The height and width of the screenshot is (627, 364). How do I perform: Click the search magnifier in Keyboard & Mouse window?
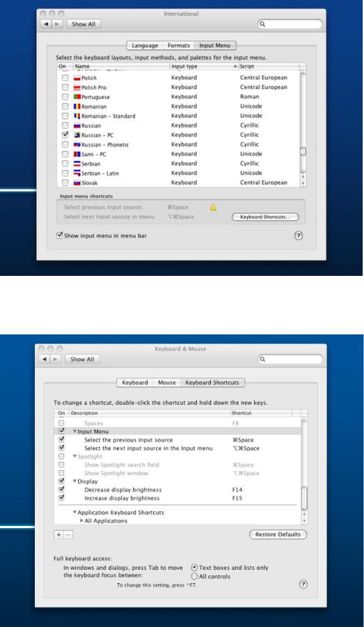pyautogui.click(x=262, y=359)
